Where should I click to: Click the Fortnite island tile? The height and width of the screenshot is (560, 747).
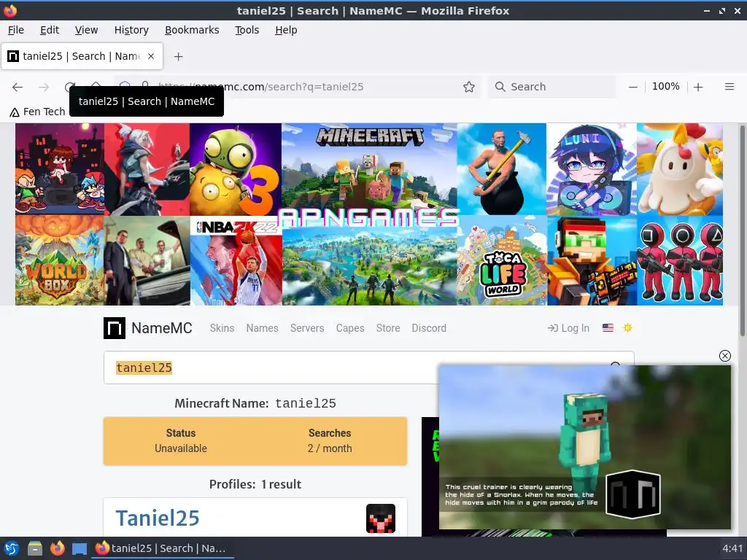[370, 267]
